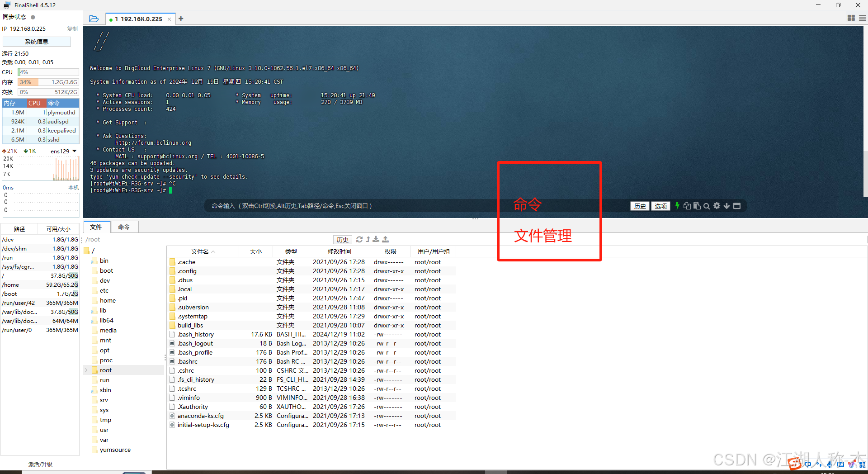This screenshot has height=474, width=868.
Task: Refresh the file list
Action: click(x=359, y=239)
